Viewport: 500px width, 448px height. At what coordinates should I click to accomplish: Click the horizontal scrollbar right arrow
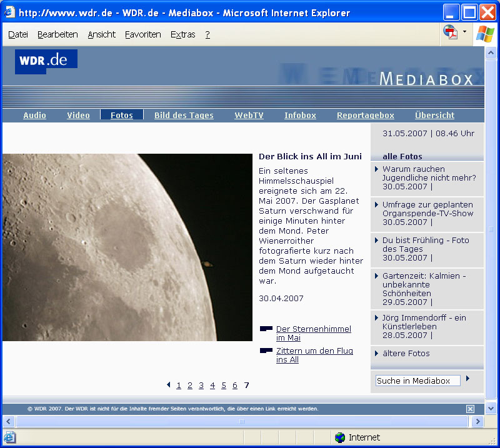click(x=477, y=422)
